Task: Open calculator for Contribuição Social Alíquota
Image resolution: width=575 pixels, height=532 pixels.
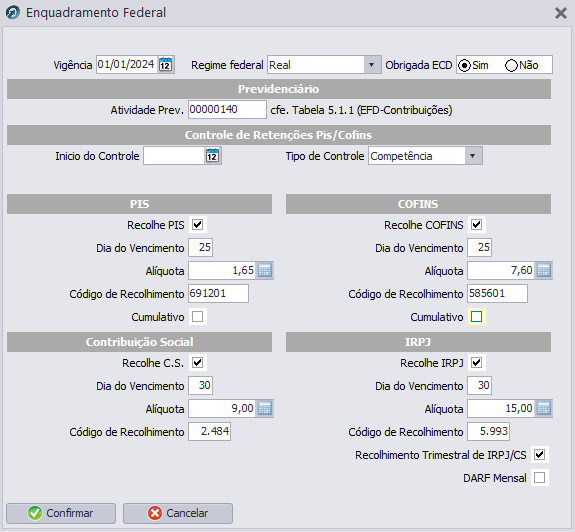Action: [265, 408]
